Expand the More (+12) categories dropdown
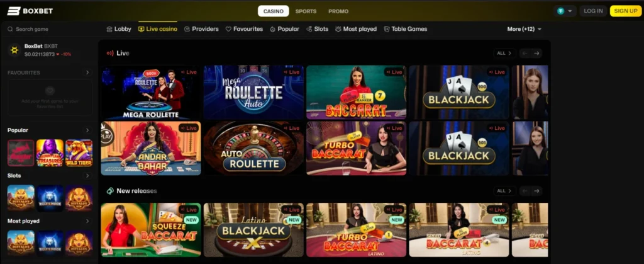This screenshot has width=644, height=264. pyautogui.click(x=524, y=29)
